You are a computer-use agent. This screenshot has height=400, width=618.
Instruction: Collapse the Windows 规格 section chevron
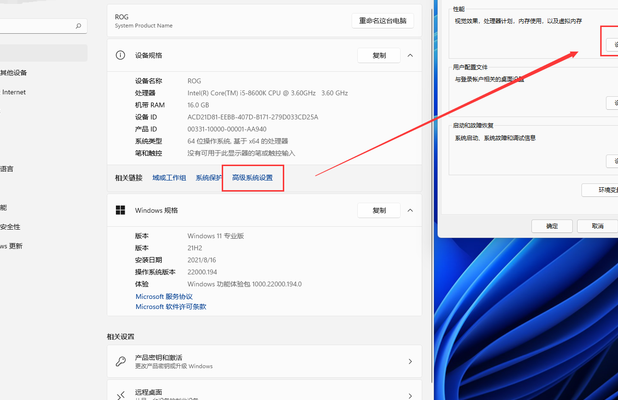pyautogui.click(x=410, y=210)
